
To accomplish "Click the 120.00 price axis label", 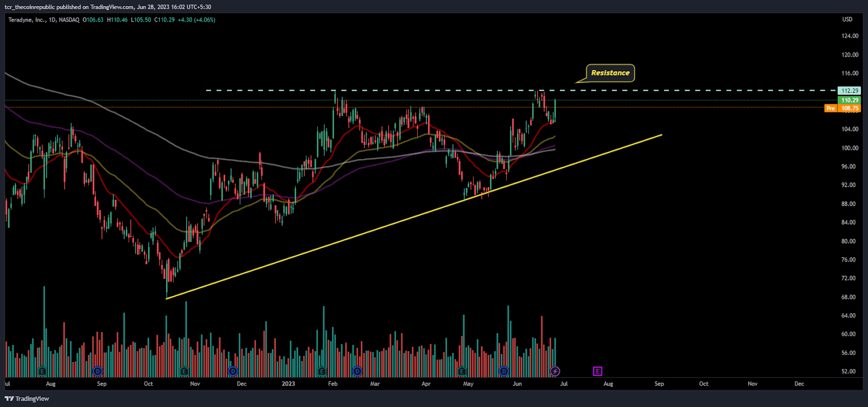I will tap(850, 55).
